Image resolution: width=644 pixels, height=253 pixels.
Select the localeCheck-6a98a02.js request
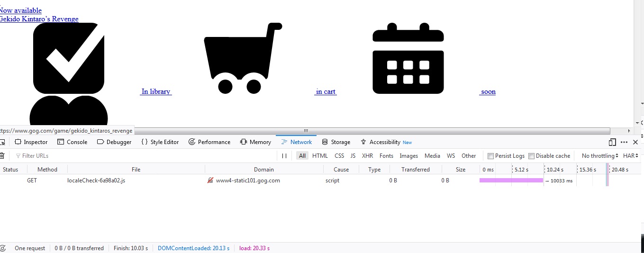tap(96, 181)
